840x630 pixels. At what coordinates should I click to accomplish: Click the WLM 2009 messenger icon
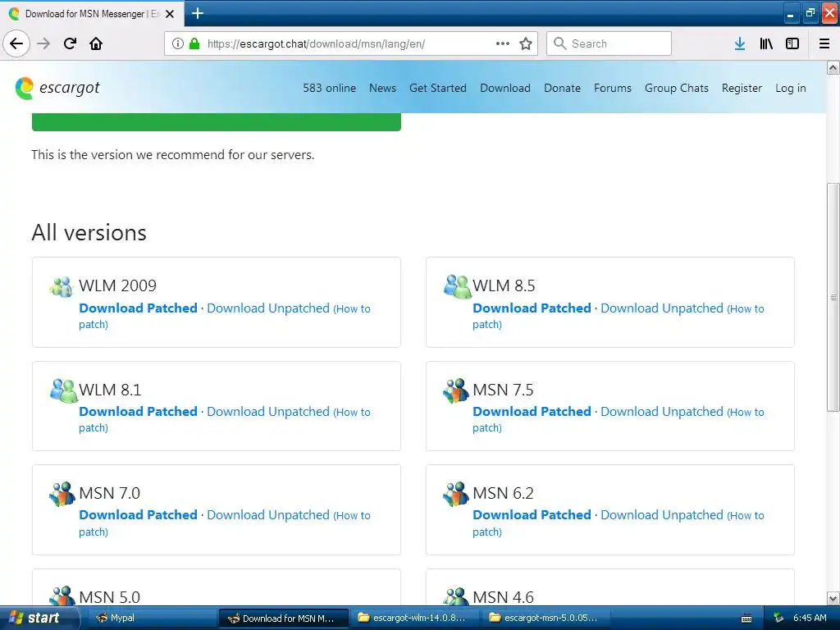coord(61,286)
